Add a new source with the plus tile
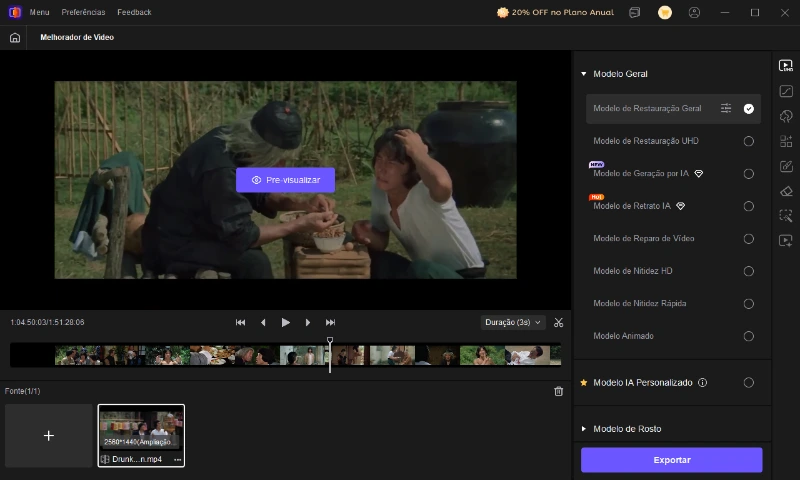This screenshot has width=800, height=480. point(48,436)
